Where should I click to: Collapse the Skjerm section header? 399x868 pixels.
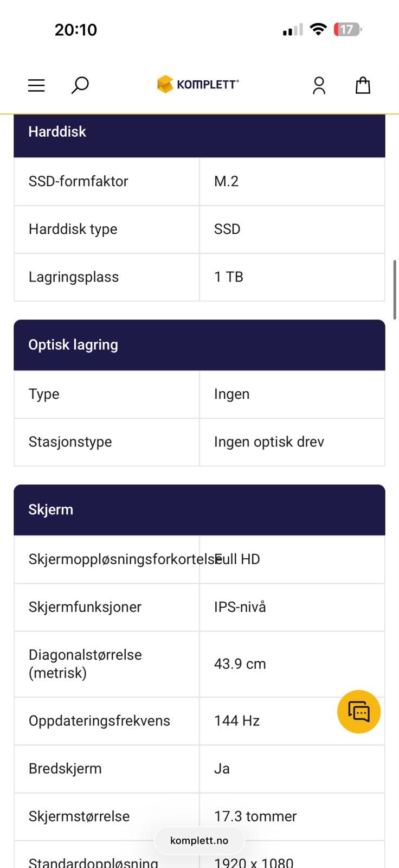click(199, 510)
